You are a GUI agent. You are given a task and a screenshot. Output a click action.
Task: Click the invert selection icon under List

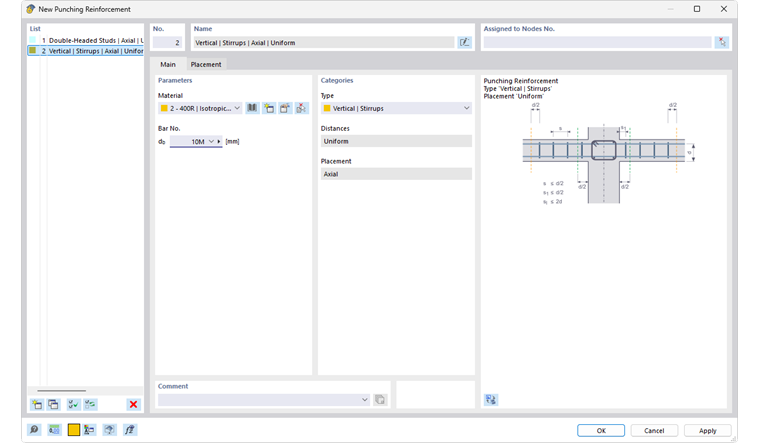pyautogui.click(x=90, y=404)
